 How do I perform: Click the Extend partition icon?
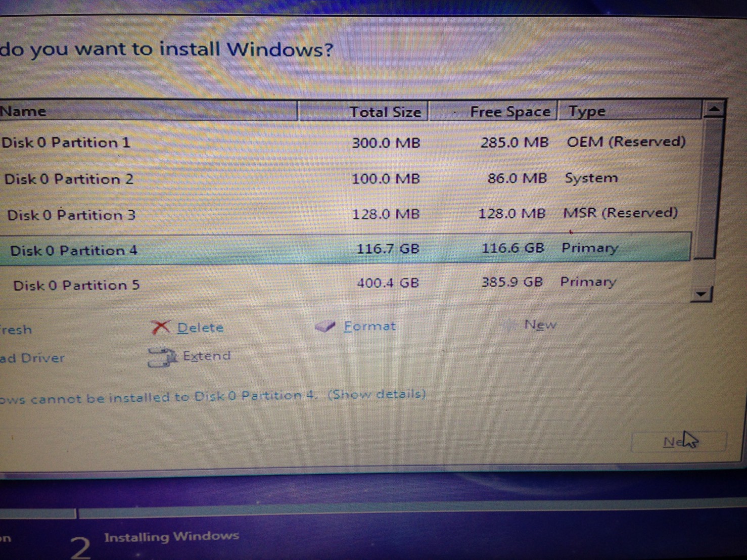point(162,357)
